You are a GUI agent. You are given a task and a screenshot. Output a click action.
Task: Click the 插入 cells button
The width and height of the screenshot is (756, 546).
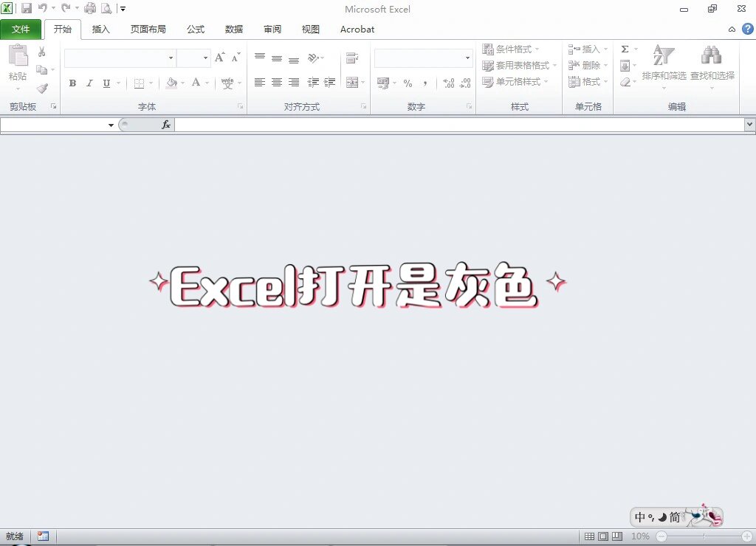588,49
